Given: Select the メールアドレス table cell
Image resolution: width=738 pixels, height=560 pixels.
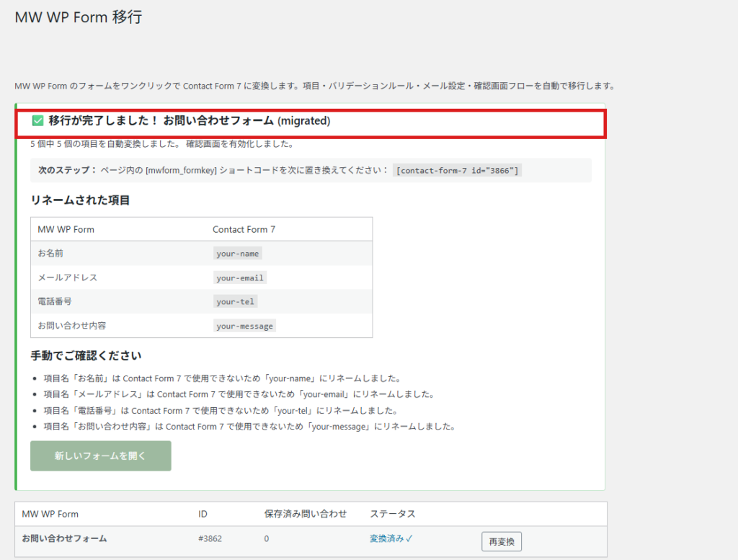Looking at the screenshot, I should point(68,277).
